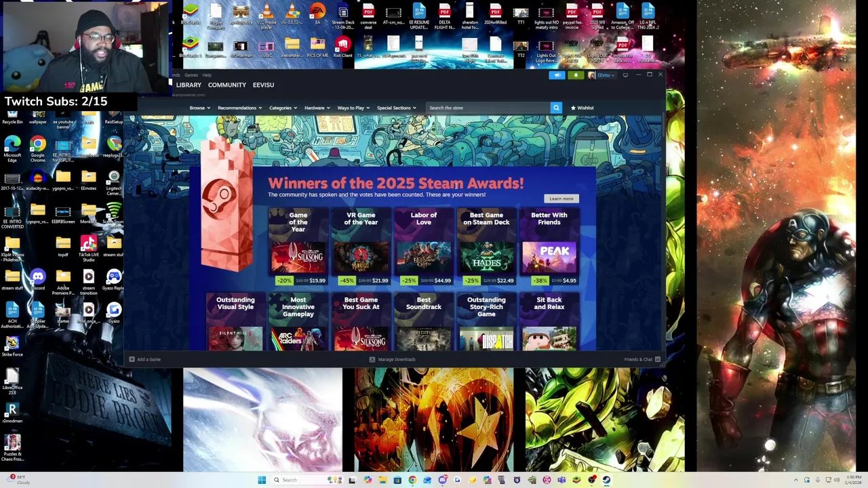Select the Logitech Camera desktop icon
Image resolution: width=868 pixels, height=488 pixels.
[114, 182]
